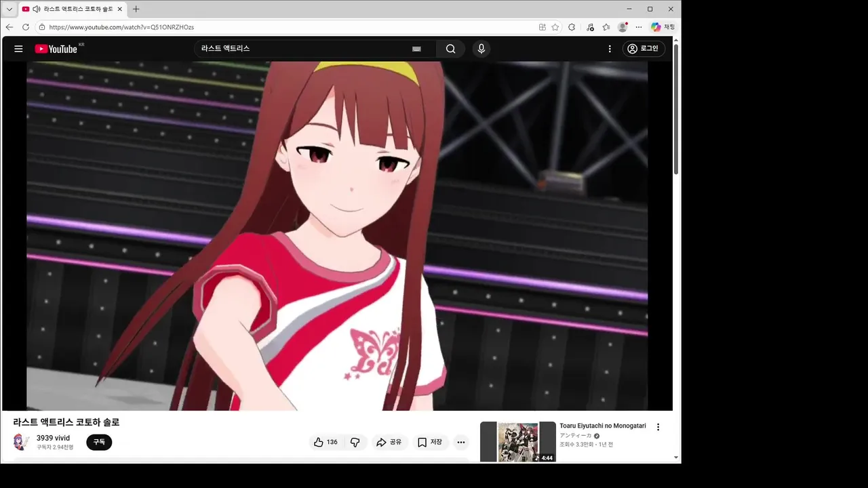The width and height of the screenshot is (868, 488).
Task: Open 3939 vivid channel avatar
Action: (x=22, y=442)
